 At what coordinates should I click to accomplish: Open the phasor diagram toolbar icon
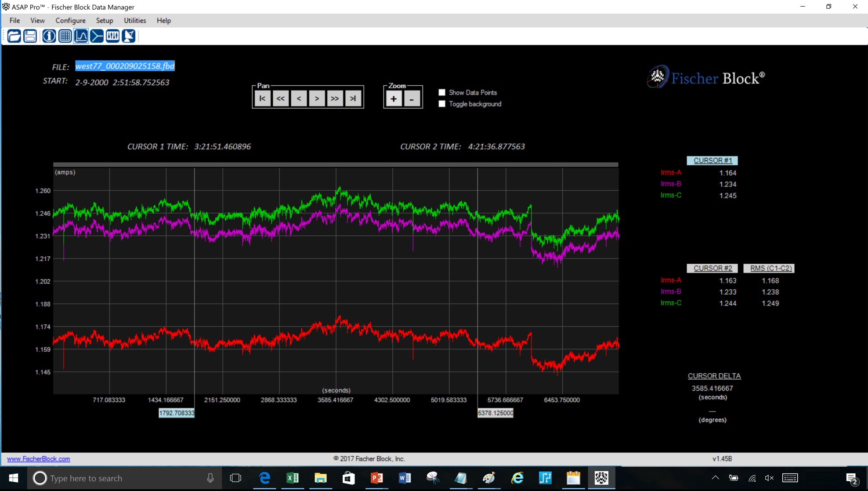tap(97, 36)
